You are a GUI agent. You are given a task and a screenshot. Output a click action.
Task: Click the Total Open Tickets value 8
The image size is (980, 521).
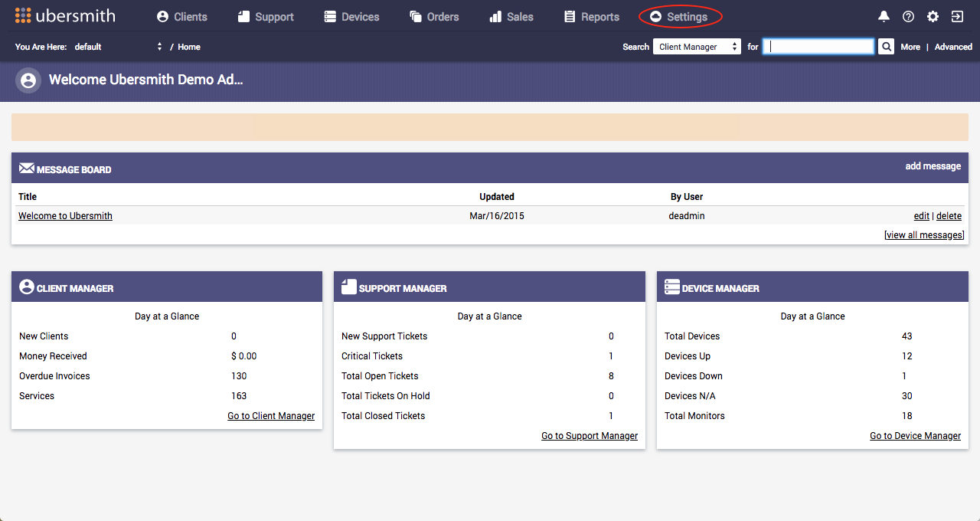point(611,376)
